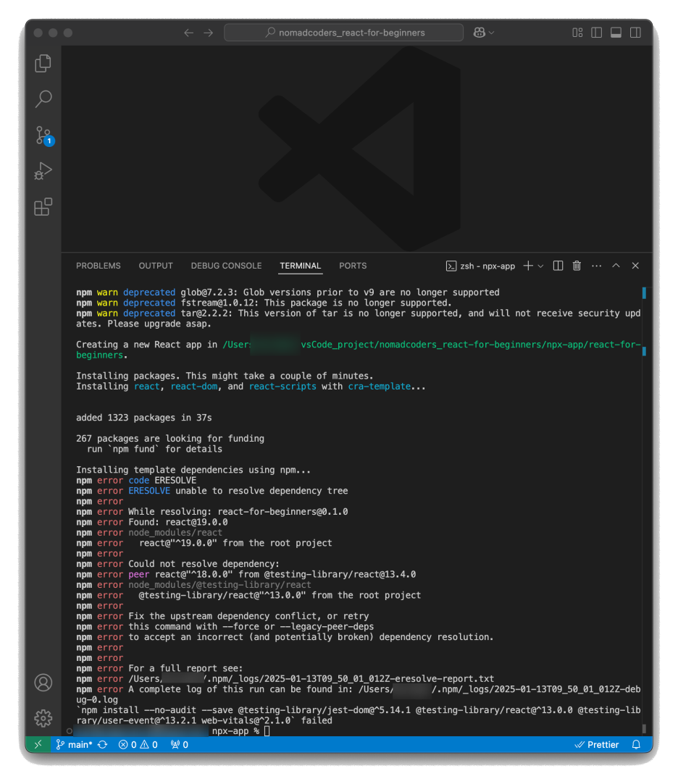Open terminal more actions ellipsis menu
678x784 pixels.
pyautogui.click(x=596, y=266)
